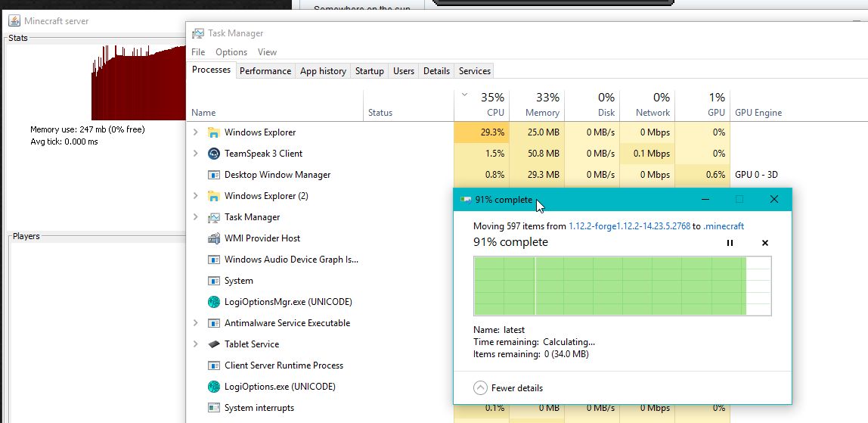The height and width of the screenshot is (423, 868).
Task: Open the .minecraft destination folder link
Action: click(x=724, y=226)
